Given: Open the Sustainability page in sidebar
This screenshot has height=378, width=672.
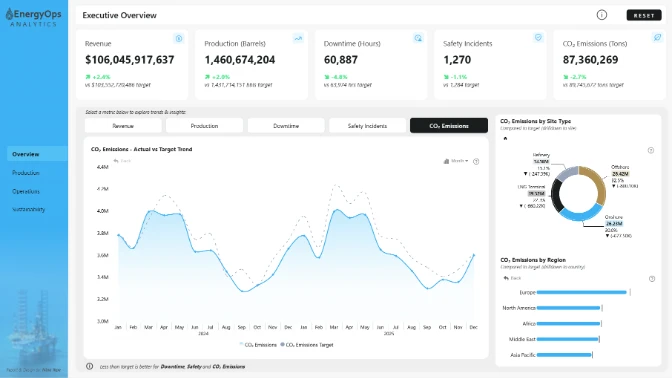Looking at the screenshot, I should 28,210.
